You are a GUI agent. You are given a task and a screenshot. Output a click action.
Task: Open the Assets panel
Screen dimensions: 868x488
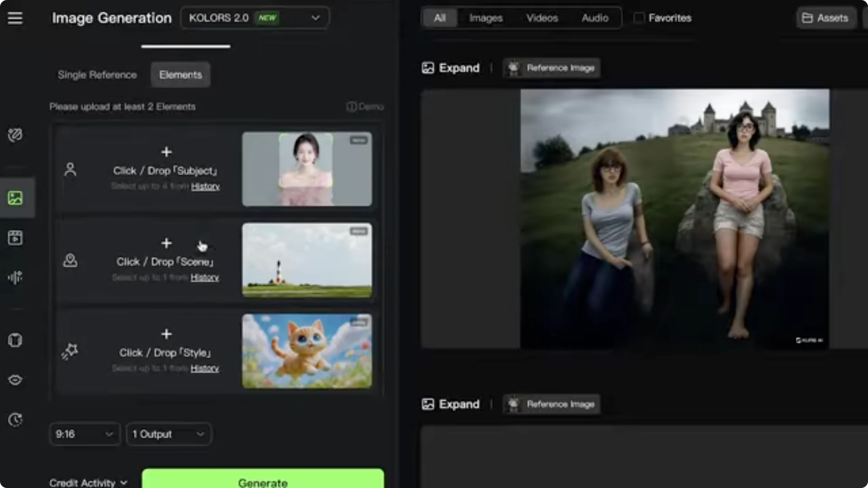coord(826,18)
